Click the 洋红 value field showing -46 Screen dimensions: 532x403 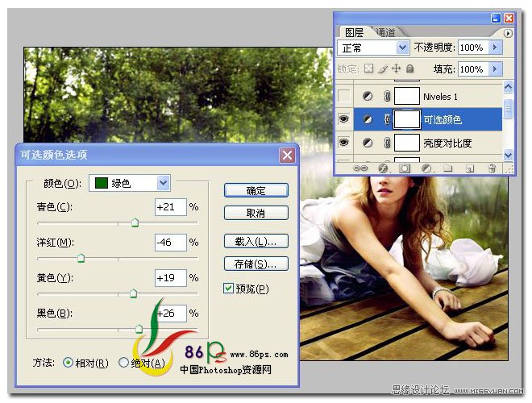pyautogui.click(x=171, y=243)
